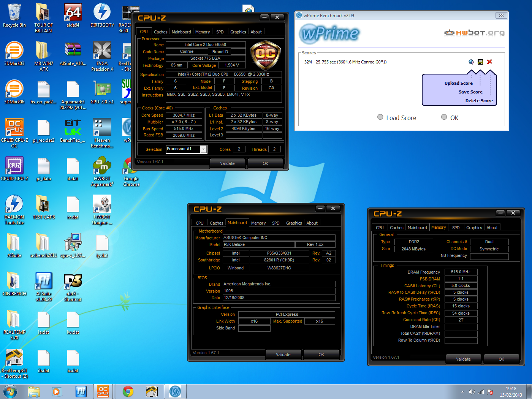Open the AISuite_V10 archive icon on the desktop
The image size is (532, 399).
click(x=73, y=54)
